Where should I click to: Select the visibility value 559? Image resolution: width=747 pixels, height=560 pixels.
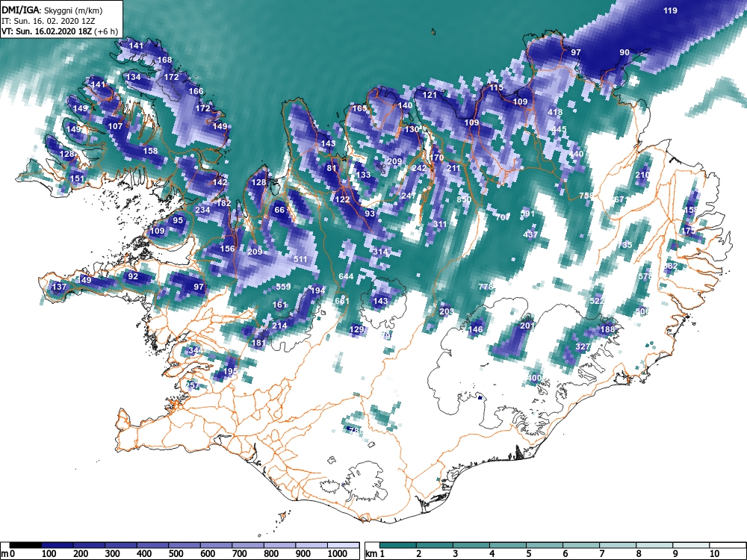coord(283,287)
